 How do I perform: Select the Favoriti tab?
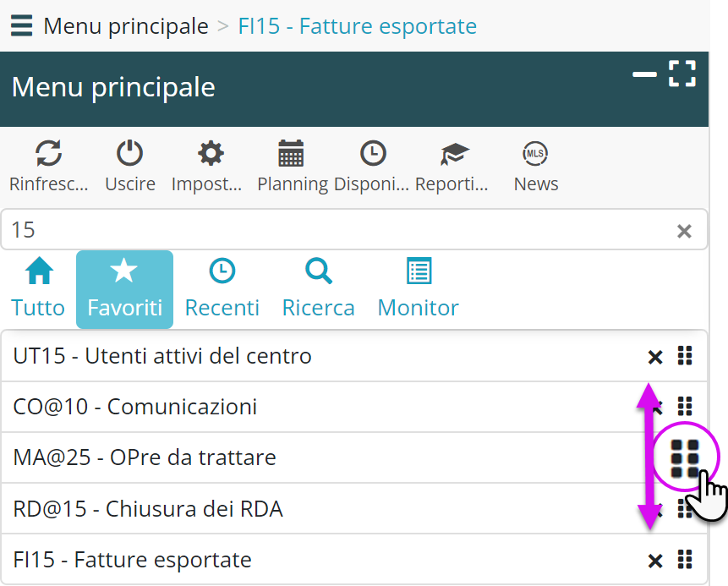pyautogui.click(x=124, y=289)
